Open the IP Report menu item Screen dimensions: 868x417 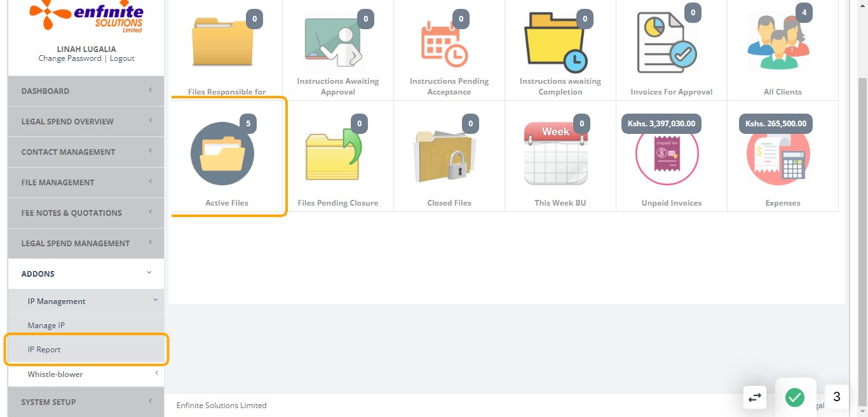86,350
